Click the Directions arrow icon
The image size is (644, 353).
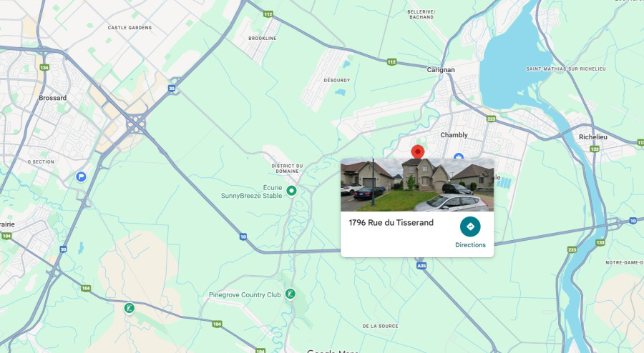470,227
